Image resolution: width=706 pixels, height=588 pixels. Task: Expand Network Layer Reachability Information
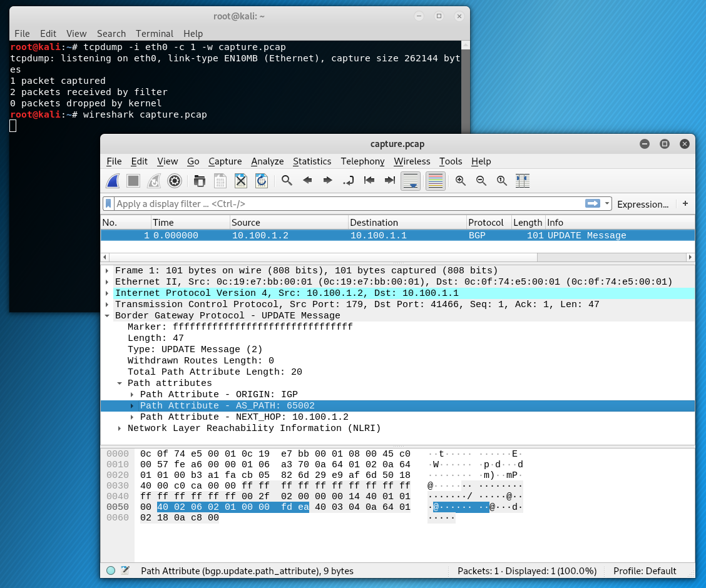tap(120, 428)
